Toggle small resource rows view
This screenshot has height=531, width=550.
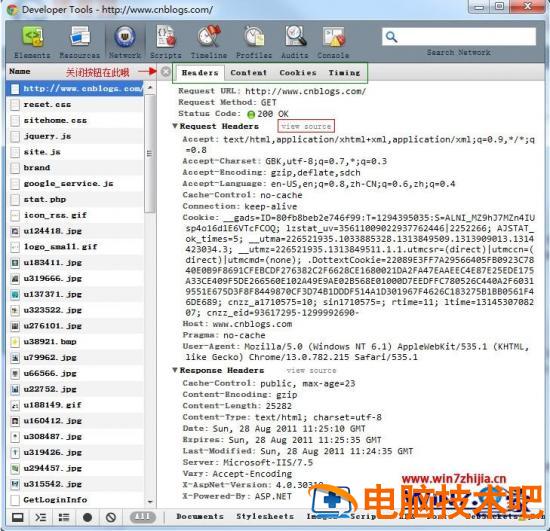(x=64, y=517)
